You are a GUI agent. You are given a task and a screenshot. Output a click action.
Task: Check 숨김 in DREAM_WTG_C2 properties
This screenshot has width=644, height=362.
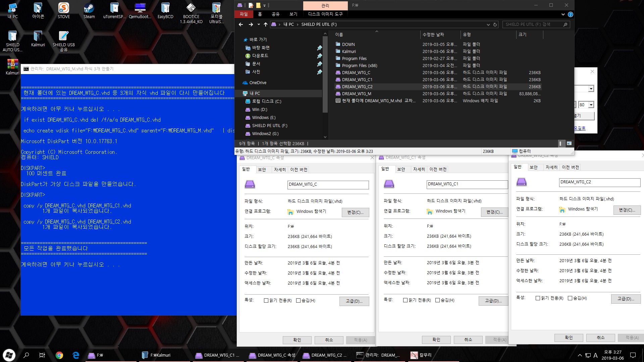point(570,298)
